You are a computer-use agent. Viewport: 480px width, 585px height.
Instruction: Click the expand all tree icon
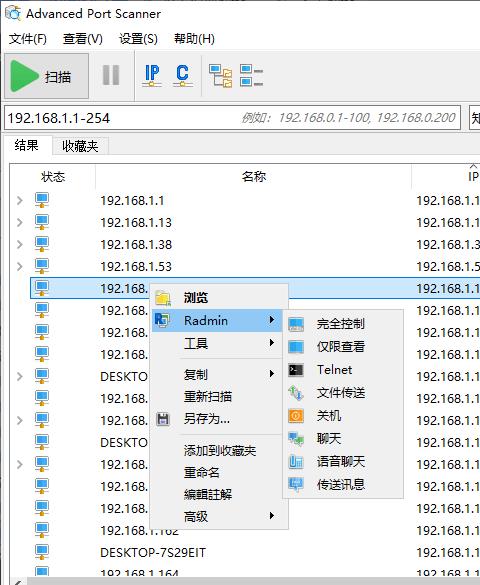pos(220,76)
